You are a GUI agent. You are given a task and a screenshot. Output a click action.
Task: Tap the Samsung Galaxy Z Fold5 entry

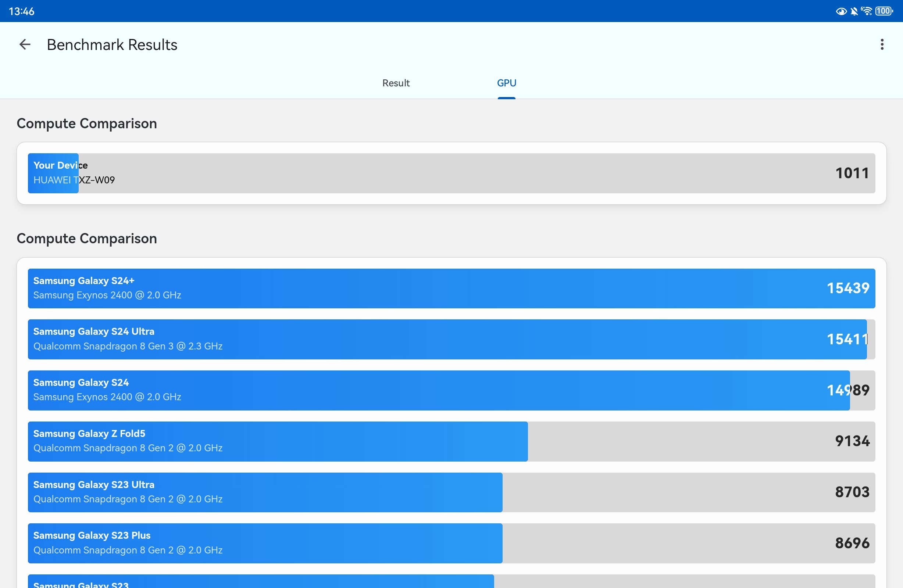click(x=451, y=442)
